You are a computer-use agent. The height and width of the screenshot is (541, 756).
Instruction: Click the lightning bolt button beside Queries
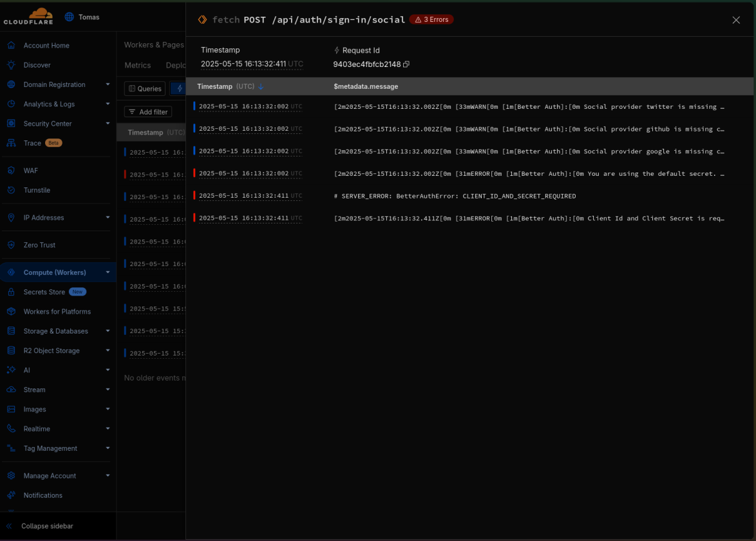point(179,89)
